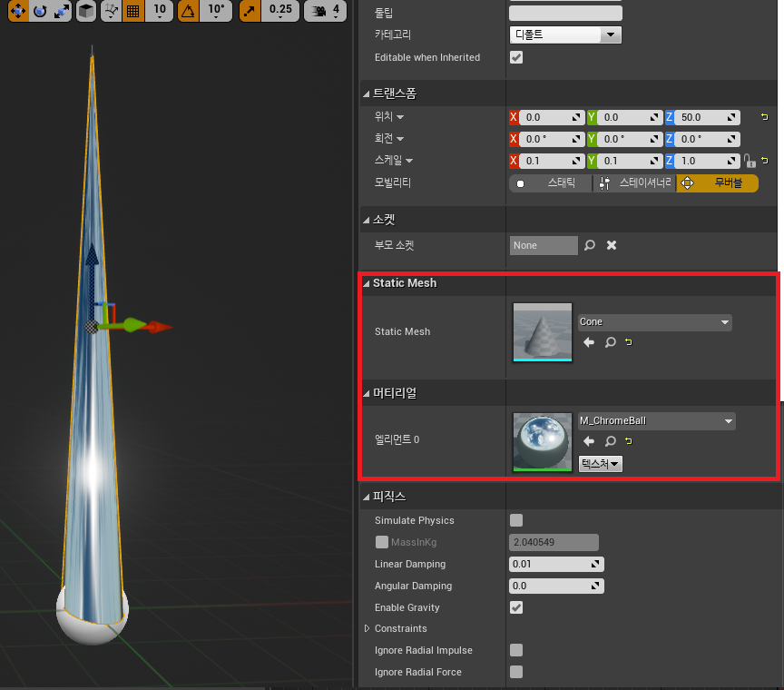Enable Simulate Physics checkbox

[516, 520]
